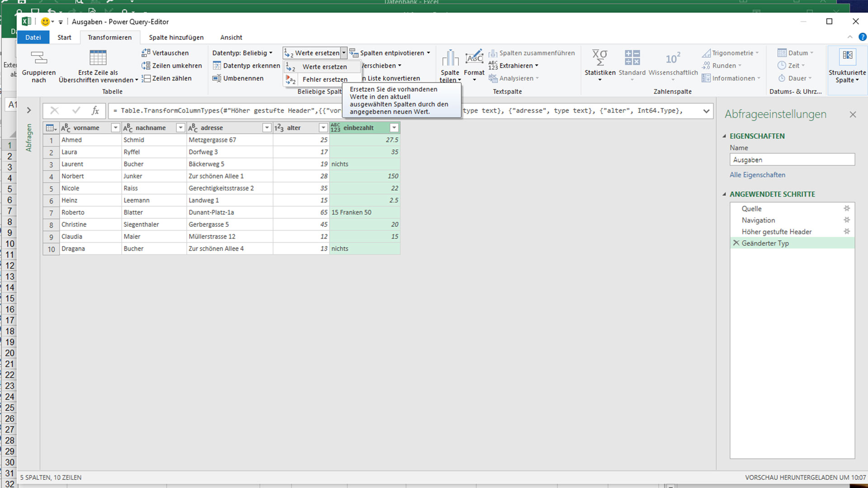Click the Datentyp erkennen icon
This screenshot has width=868, height=488.
point(217,66)
